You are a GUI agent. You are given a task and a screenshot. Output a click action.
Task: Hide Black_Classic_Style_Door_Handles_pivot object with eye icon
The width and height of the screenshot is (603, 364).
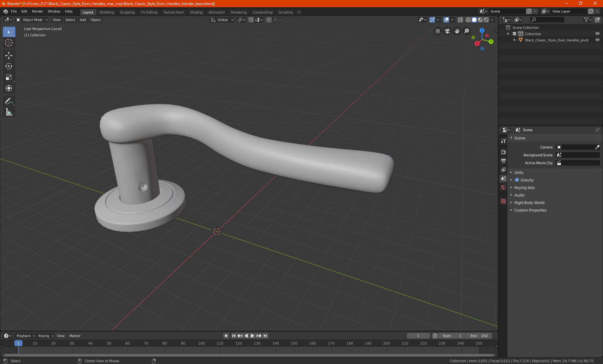(597, 40)
